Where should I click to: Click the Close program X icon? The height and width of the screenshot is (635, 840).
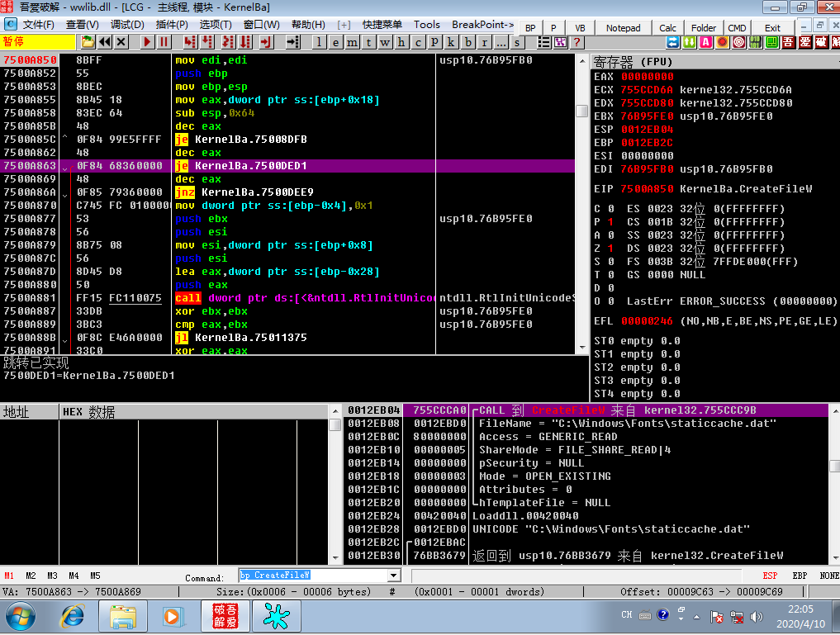tap(121, 42)
